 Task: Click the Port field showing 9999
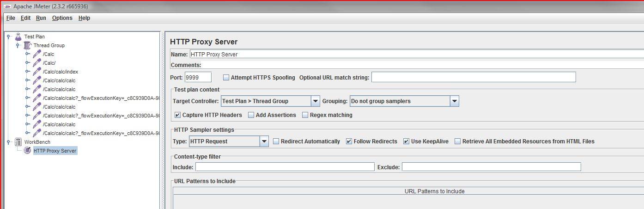pyautogui.click(x=198, y=77)
